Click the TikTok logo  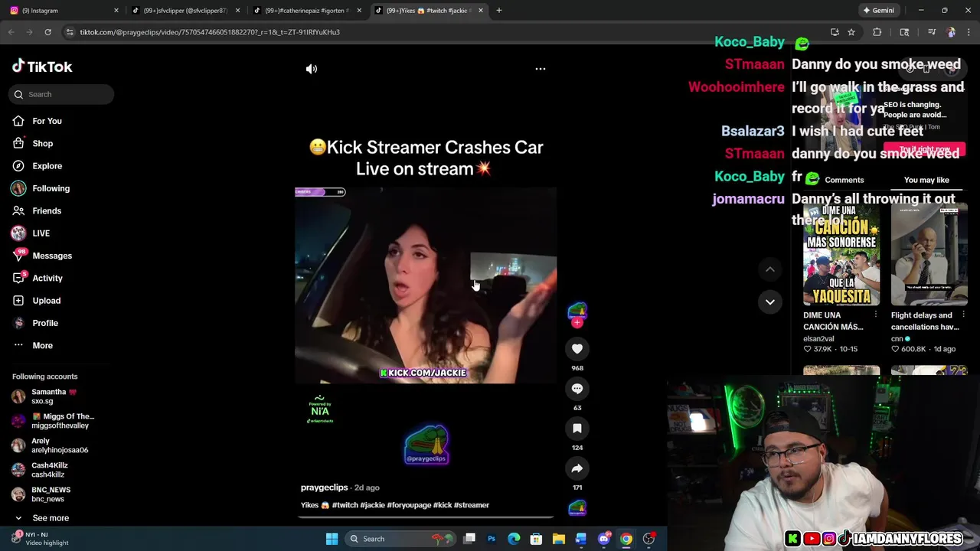pyautogui.click(x=42, y=67)
